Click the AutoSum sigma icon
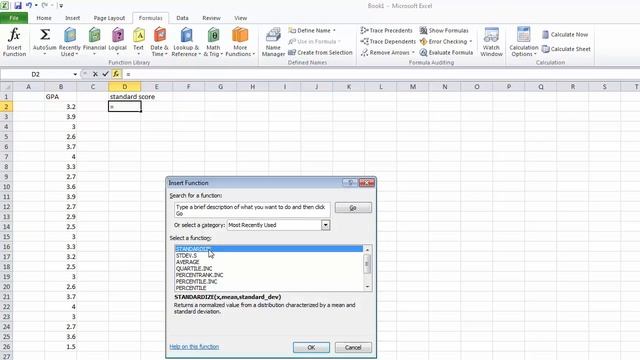Viewport: 640px width, 360px height. pos(44,35)
